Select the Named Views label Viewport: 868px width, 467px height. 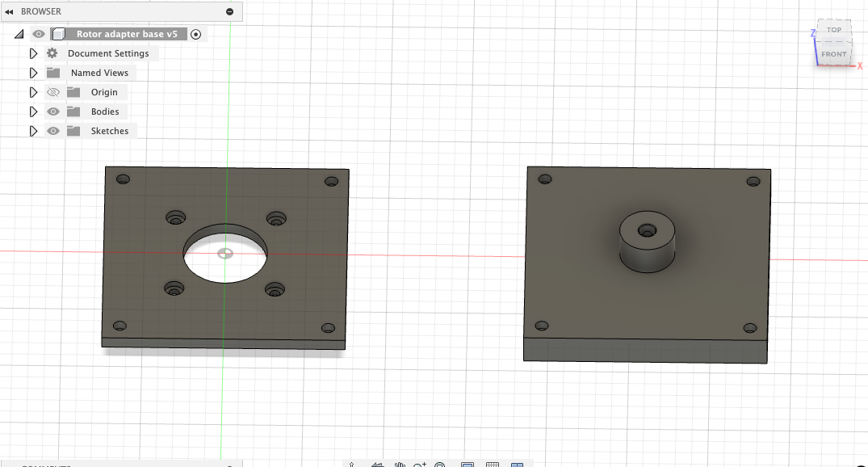point(99,74)
